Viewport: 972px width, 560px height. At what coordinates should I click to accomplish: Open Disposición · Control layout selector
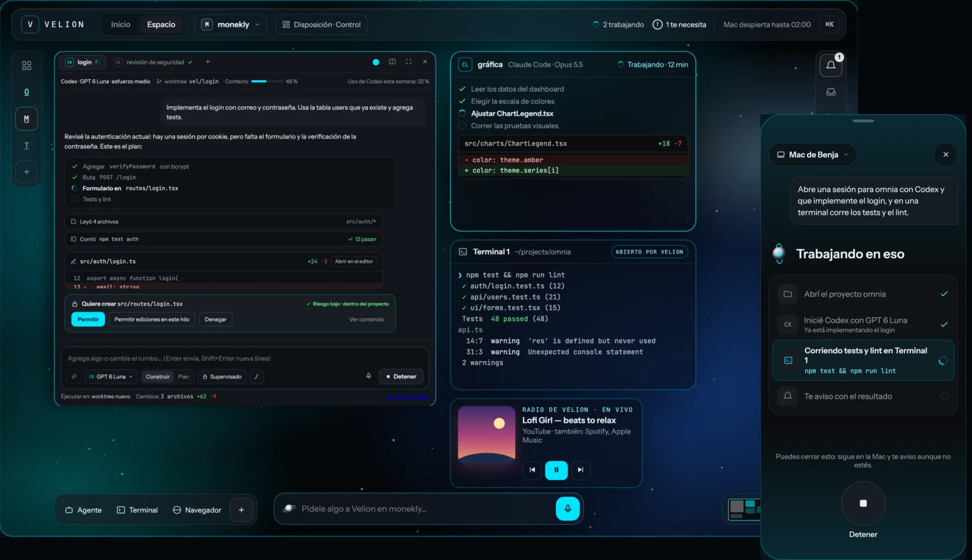pos(321,25)
